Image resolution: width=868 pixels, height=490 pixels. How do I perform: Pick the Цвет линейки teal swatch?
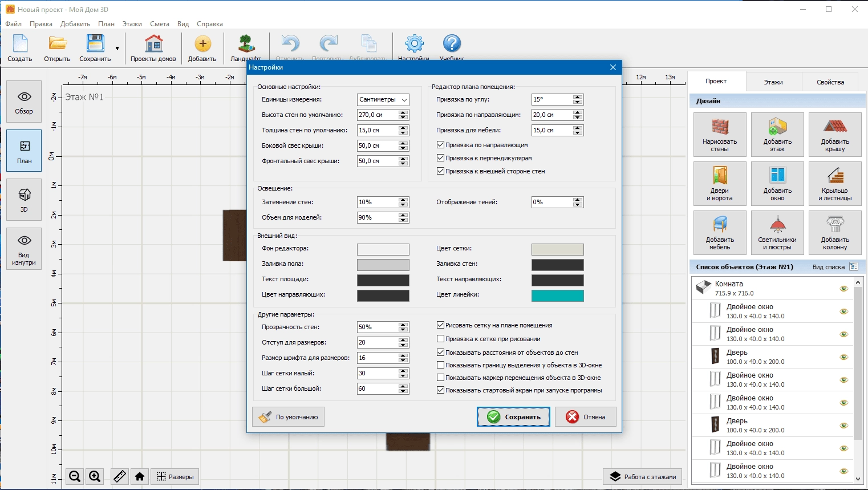[558, 295]
